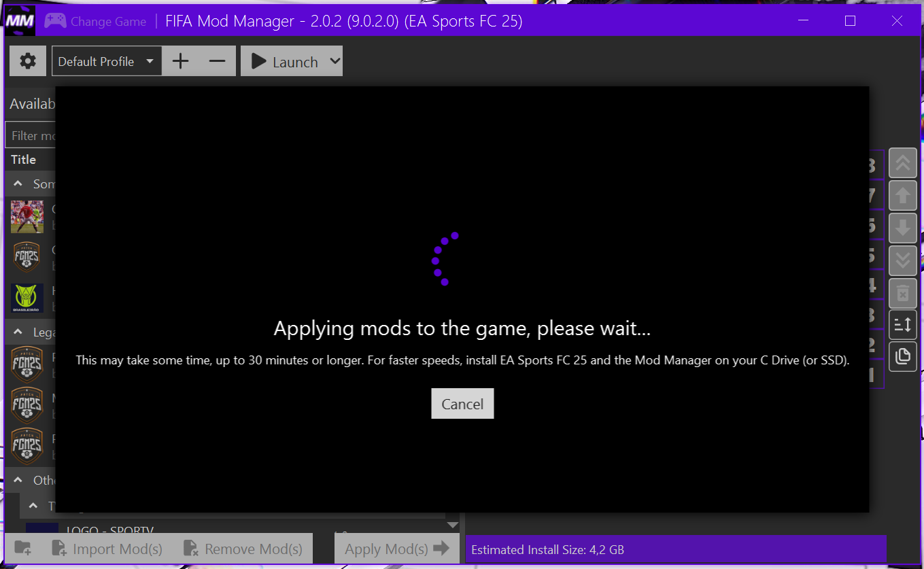The width and height of the screenshot is (924, 569).
Task: Collapse the first mod group chevron
Action: point(18,184)
